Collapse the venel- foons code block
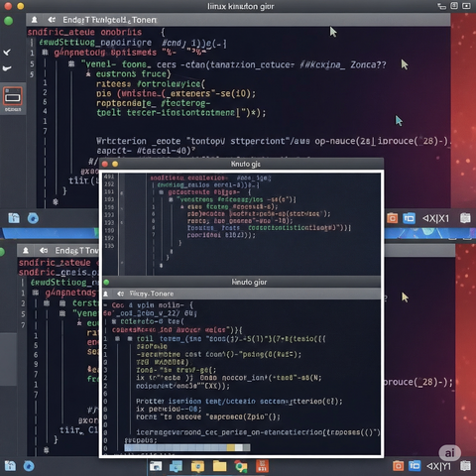Viewport: 476px width, 476px height. [71, 64]
